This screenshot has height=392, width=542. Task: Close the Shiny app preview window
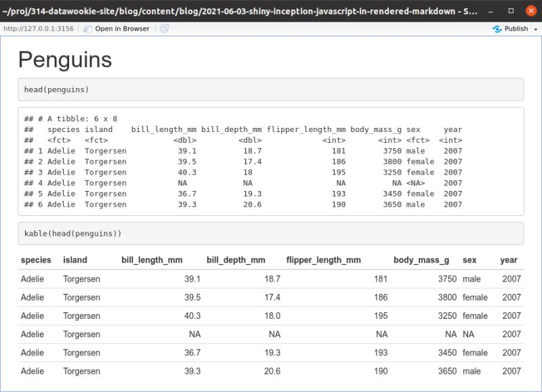[530, 10]
